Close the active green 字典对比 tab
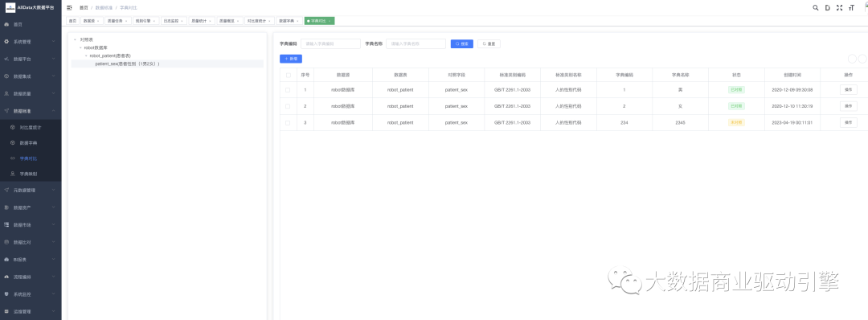This screenshot has width=868, height=320. click(x=330, y=21)
